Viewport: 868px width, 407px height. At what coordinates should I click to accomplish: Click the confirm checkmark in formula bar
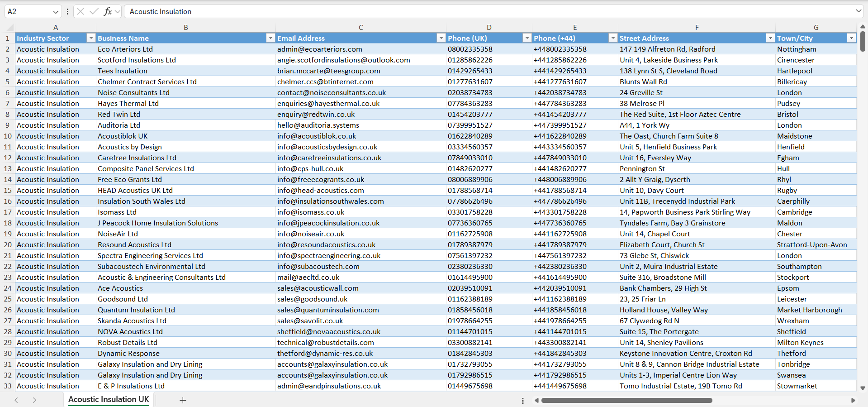coord(94,11)
